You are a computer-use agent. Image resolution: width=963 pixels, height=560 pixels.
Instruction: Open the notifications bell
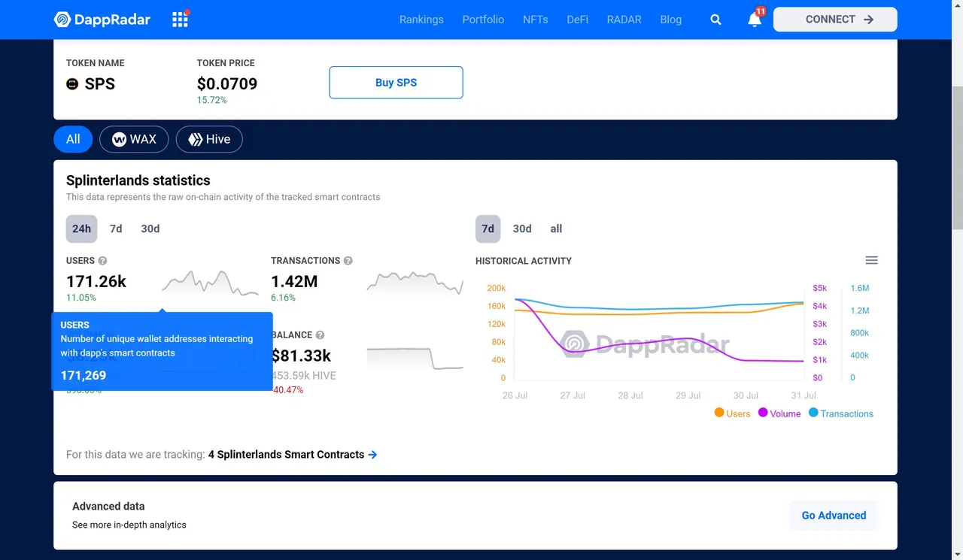(755, 20)
